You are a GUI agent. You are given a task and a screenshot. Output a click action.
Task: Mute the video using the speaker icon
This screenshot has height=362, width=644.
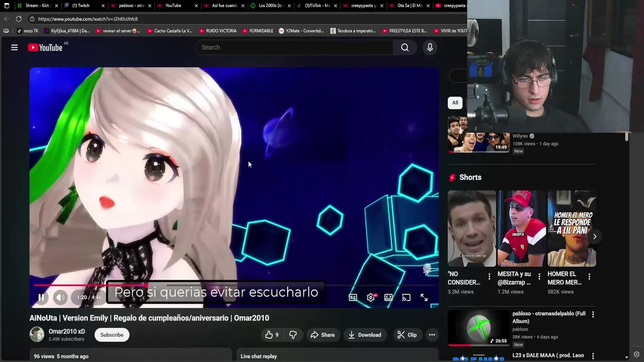click(x=60, y=297)
